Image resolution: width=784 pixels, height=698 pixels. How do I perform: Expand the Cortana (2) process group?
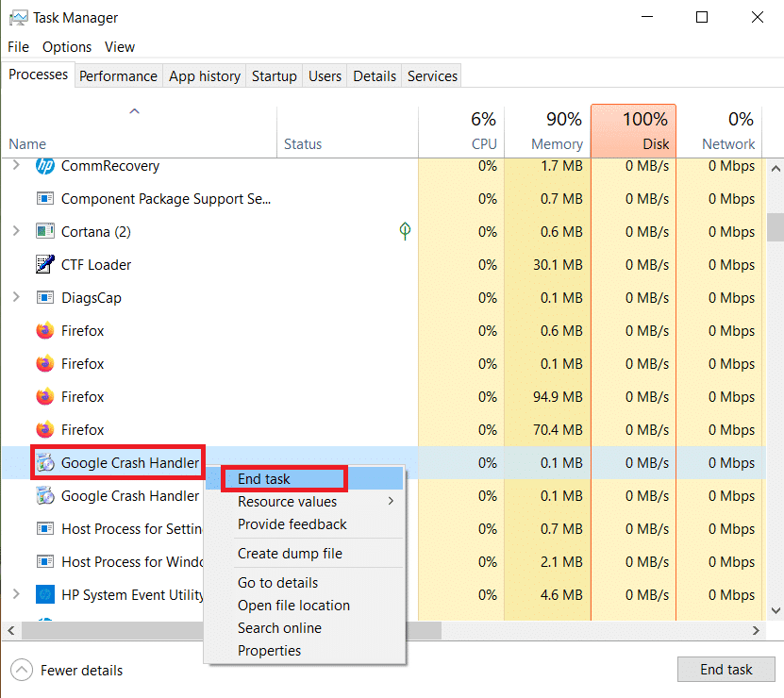coord(16,232)
